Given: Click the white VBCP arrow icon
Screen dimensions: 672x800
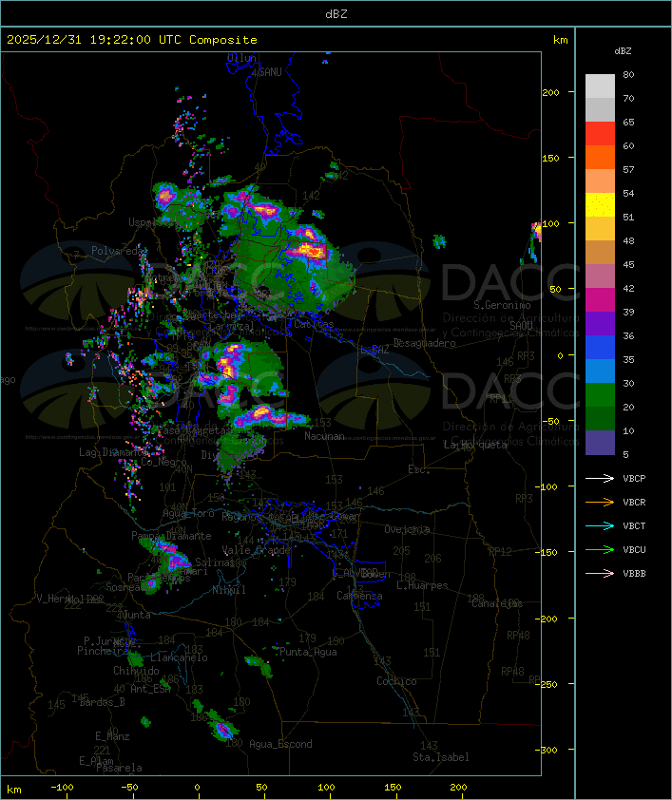Looking at the screenshot, I should (x=600, y=478).
